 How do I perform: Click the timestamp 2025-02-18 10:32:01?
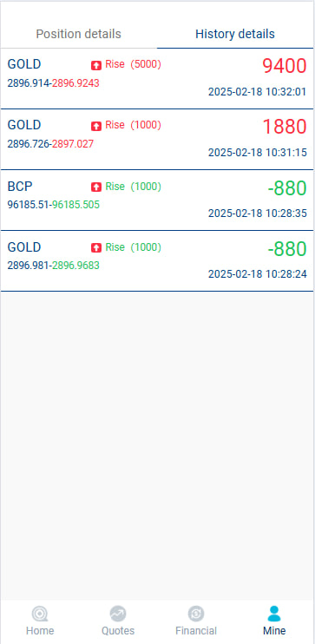coord(258,92)
